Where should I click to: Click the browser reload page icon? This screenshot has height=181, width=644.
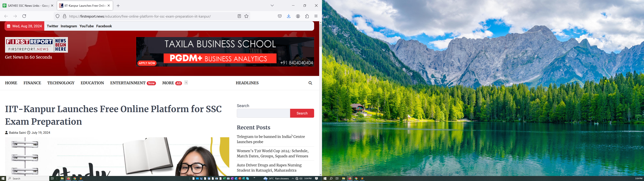(x=24, y=16)
